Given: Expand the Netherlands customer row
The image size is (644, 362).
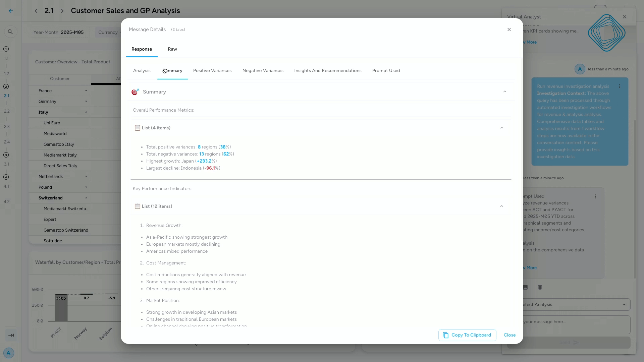Looking at the screenshot, I should pos(86,176).
